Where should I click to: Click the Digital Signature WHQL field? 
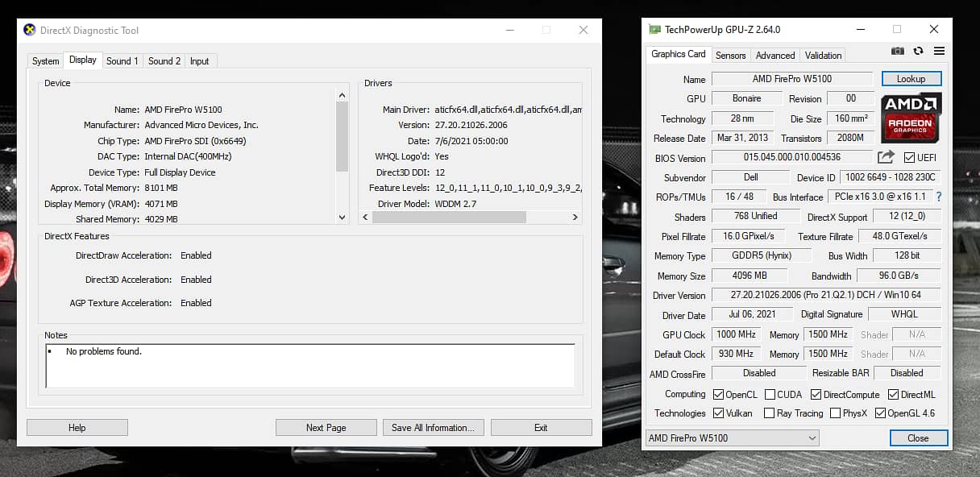904,315
